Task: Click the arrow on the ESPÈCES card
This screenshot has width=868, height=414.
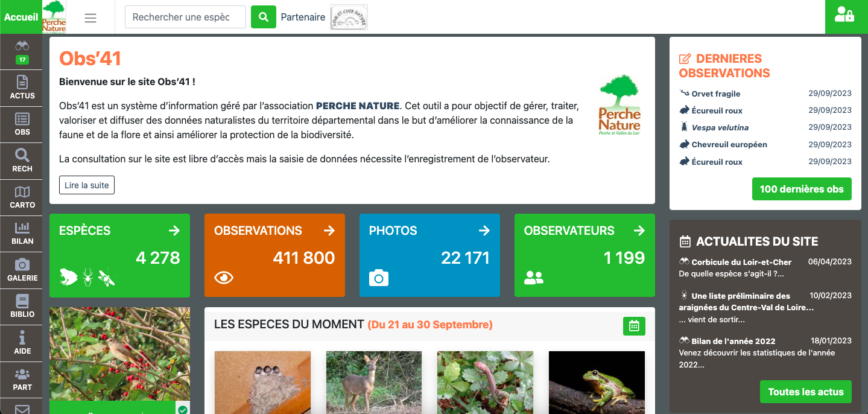Action: [x=174, y=231]
